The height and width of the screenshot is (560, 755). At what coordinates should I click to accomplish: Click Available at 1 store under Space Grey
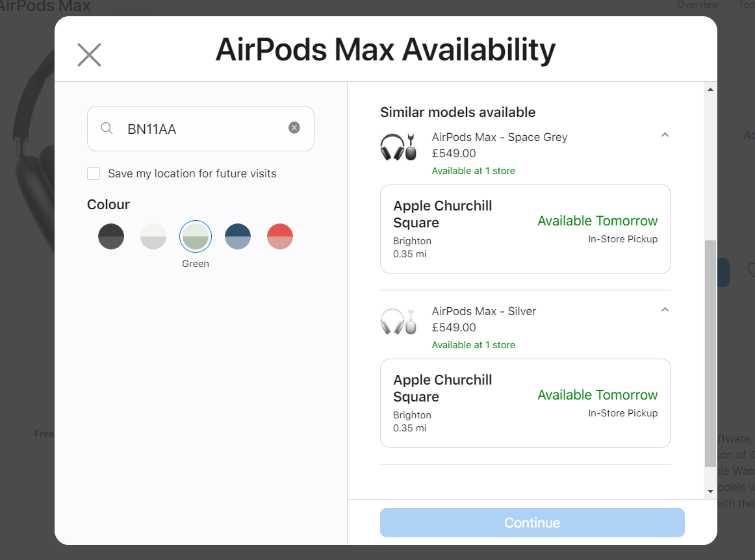coord(473,171)
